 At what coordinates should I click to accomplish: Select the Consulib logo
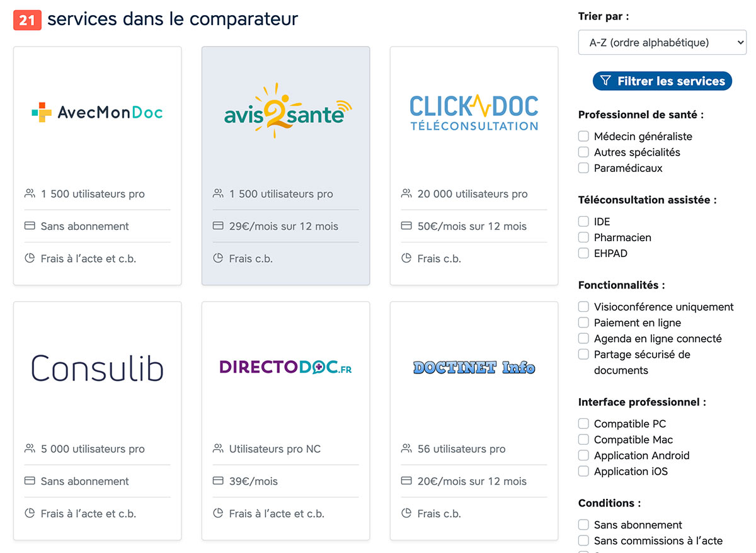pos(97,368)
